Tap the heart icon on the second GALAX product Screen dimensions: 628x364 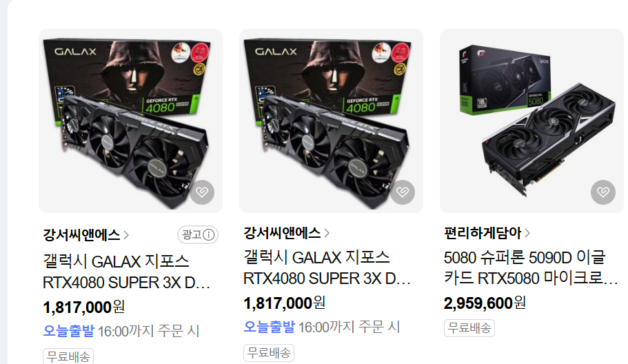click(x=403, y=192)
